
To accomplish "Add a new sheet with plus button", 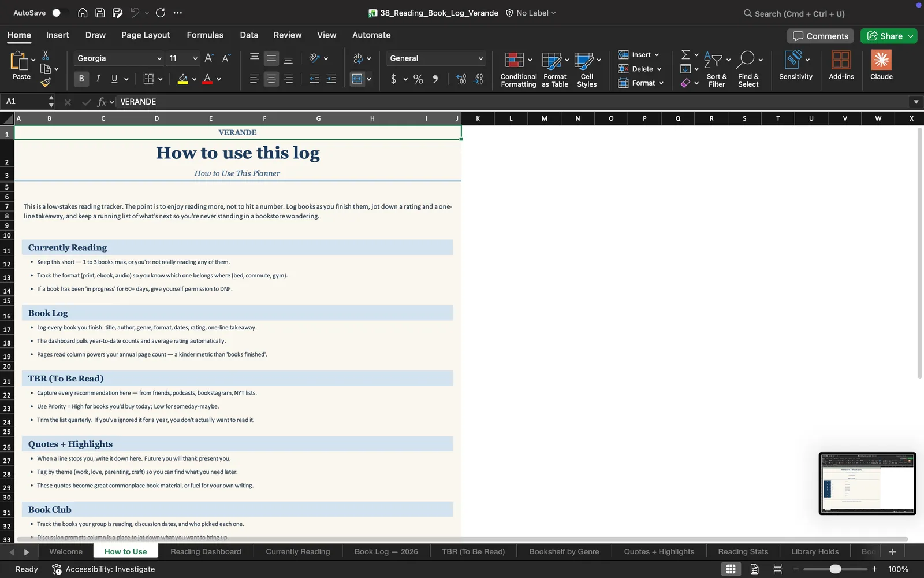I will point(892,551).
